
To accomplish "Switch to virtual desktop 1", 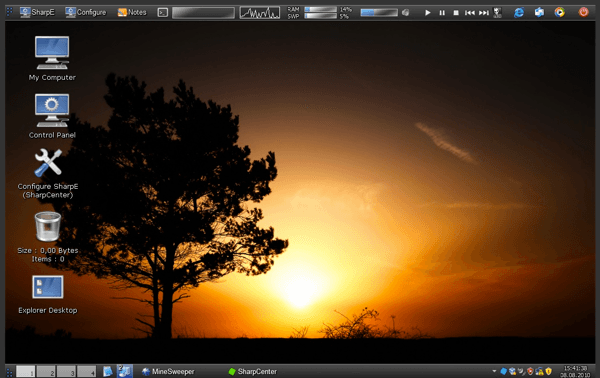I will (26, 371).
